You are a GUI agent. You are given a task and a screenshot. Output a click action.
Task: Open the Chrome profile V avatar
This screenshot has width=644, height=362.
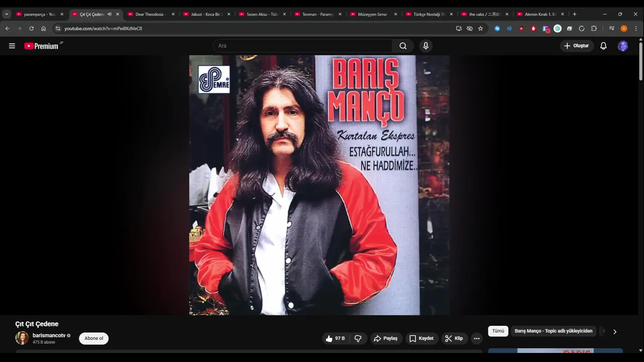point(624,29)
